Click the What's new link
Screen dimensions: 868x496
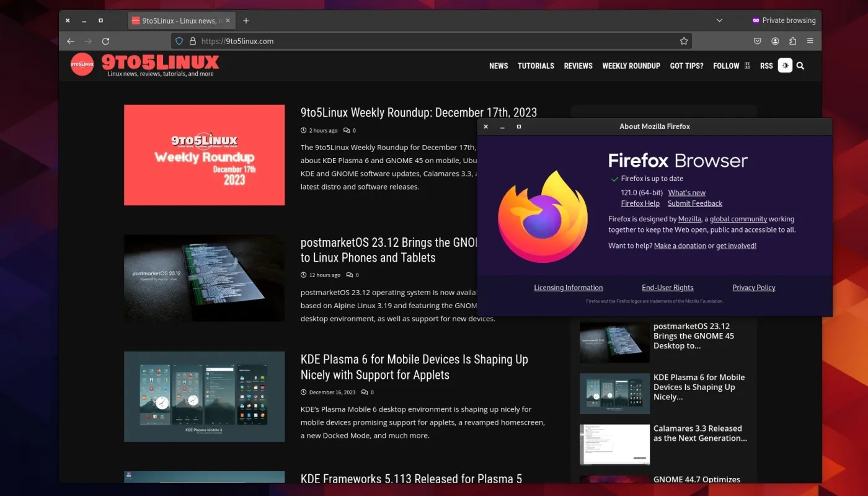tap(686, 192)
